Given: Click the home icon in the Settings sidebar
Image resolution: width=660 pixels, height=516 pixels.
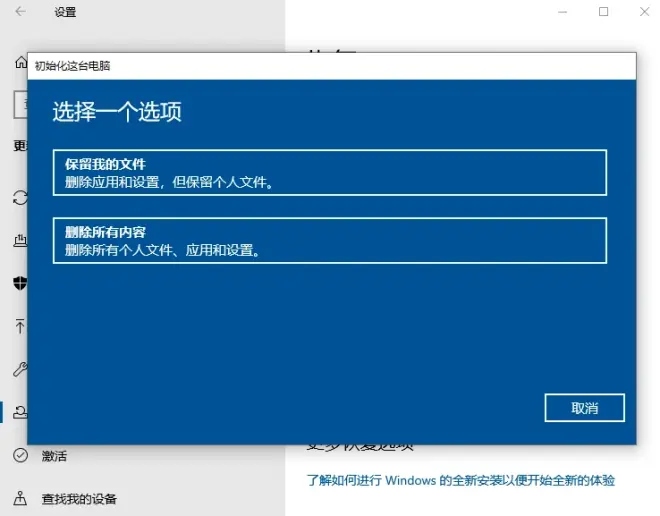Looking at the screenshot, I should 21,63.
